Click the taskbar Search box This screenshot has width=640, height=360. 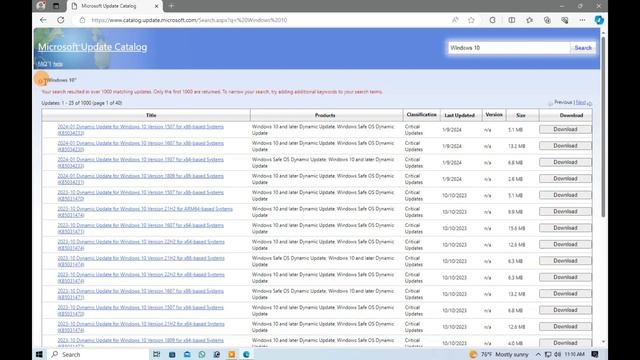click(98, 354)
